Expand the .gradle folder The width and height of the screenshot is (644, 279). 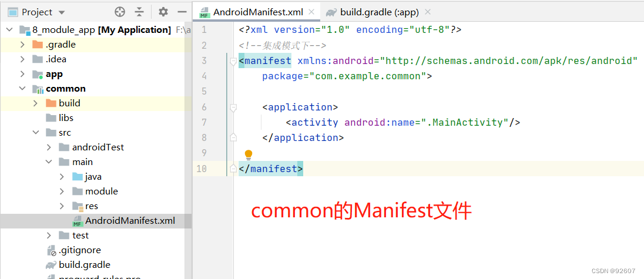point(22,45)
